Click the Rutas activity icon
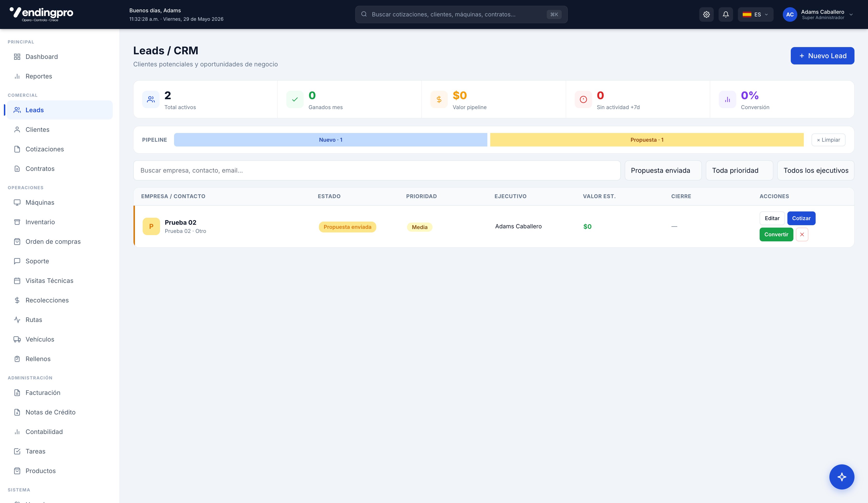This screenshot has width=868, height=503. (x=17, y=320)
